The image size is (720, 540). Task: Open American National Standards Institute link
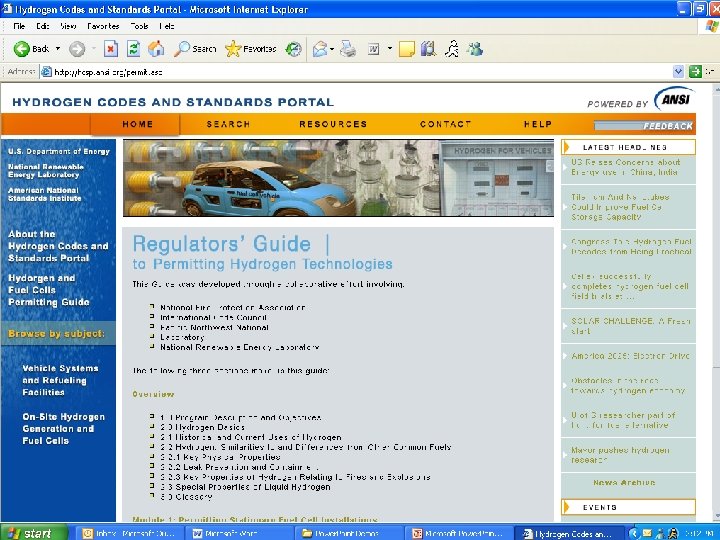tap(45, 194)
